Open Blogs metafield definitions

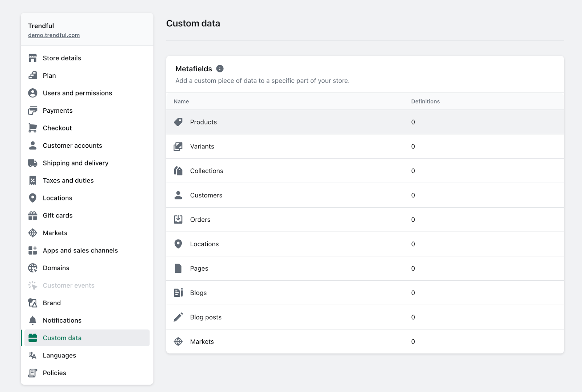click(x=365, y=293)
